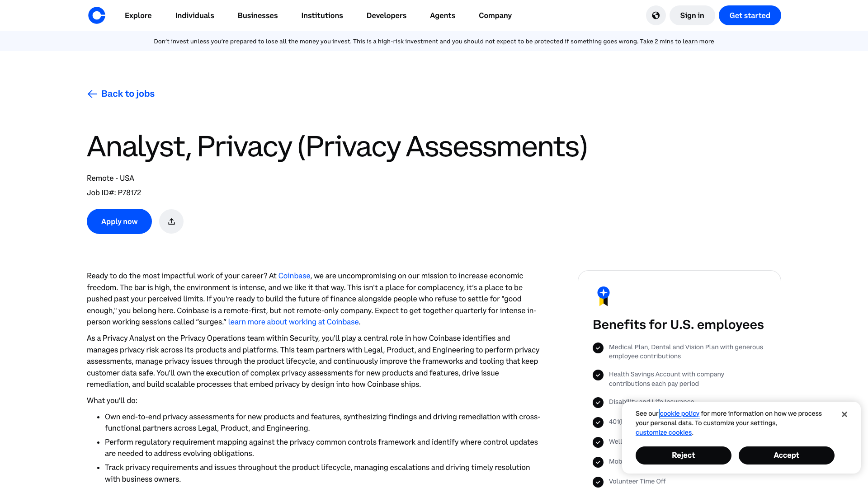Screen dimensions: 868x488
Task: Open the Individuals menu
Action: click(195, 15)
